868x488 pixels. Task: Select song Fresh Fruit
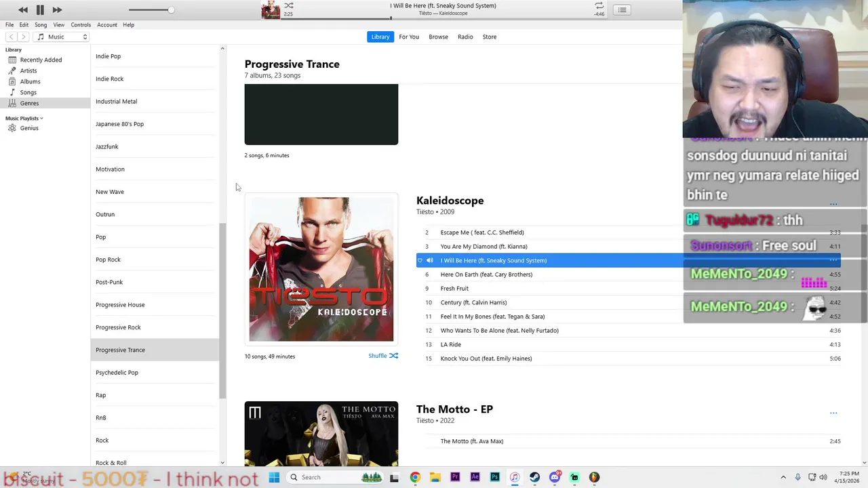point(454,289)
